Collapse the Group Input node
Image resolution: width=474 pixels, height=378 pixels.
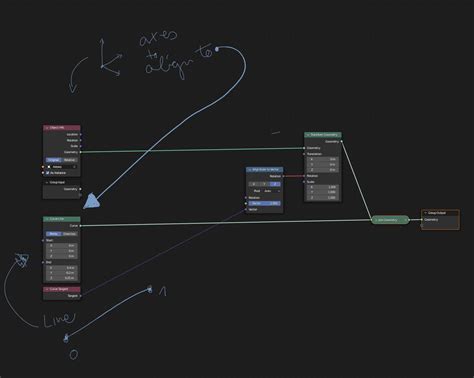click(x=47, y=182)
